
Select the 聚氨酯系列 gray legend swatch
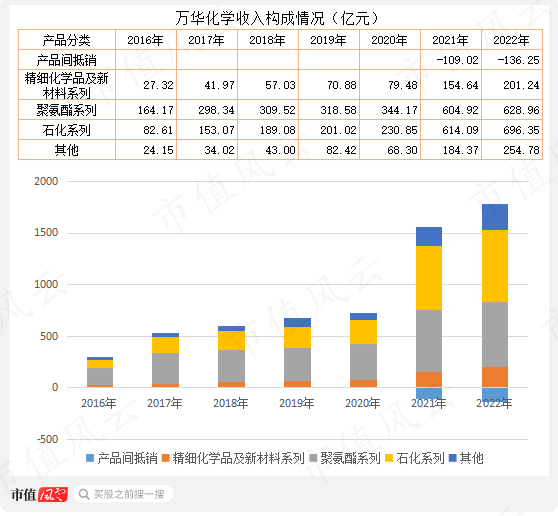click(x=313, y=458)
